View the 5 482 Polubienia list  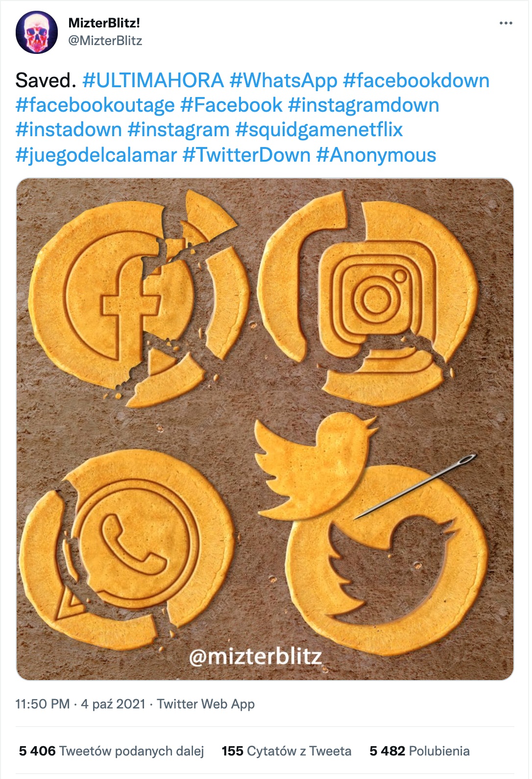(419, 751)
